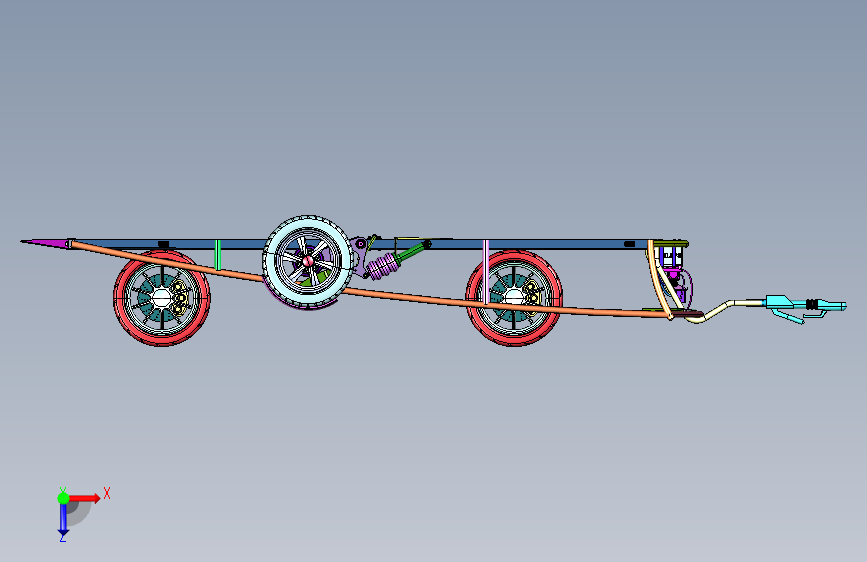Select the pink vertical strut
Image resolution: width=867 pixels, height=562 pixels.
(x=485, y=272)
